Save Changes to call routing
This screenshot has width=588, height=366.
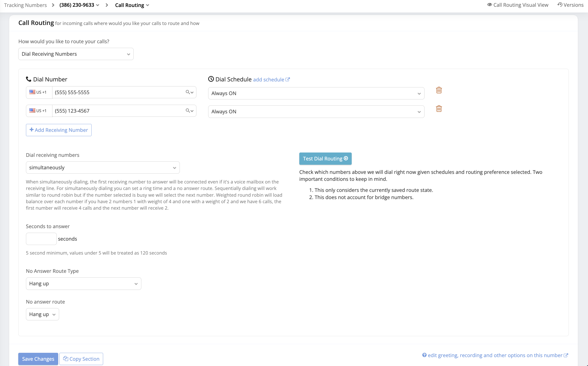[x=38, y=359]
